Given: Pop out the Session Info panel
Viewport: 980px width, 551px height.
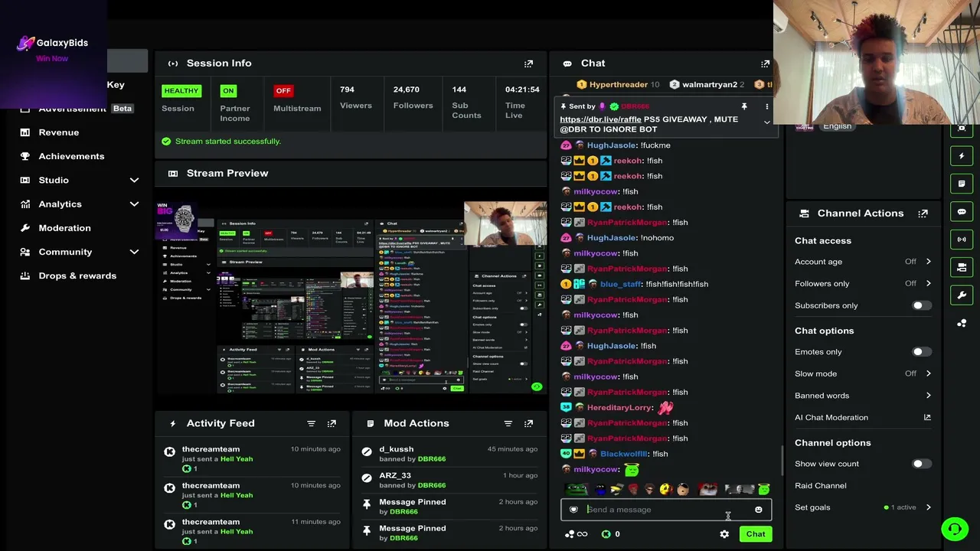Looking at the screenshot, I should coord(528,64).
